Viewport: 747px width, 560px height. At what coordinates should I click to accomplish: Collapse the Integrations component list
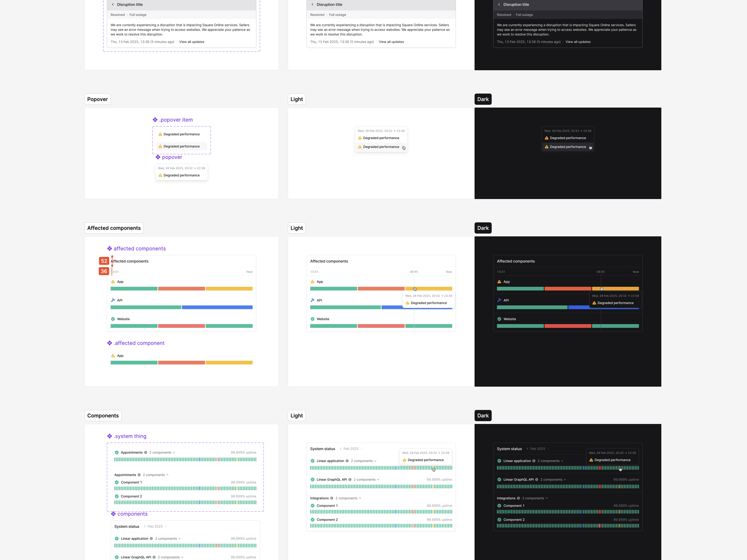pyautogui.click(x=360, y=498)
